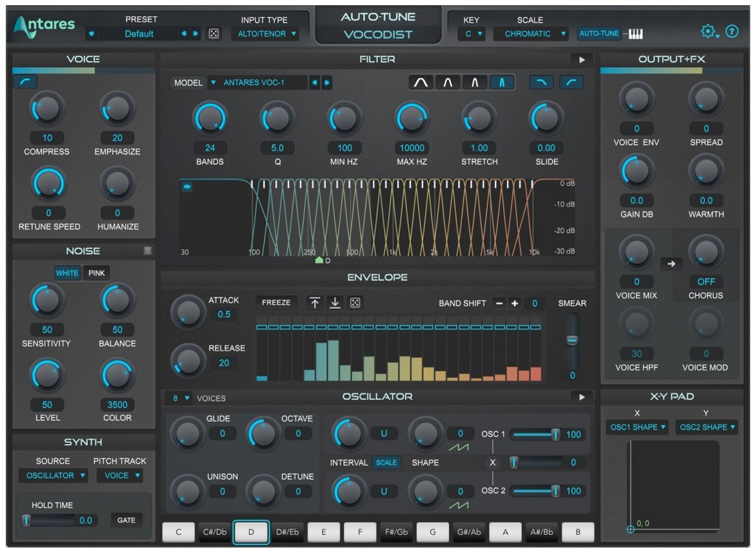
Task: Click the Retune Speed knob
Action: click(48, 184)
